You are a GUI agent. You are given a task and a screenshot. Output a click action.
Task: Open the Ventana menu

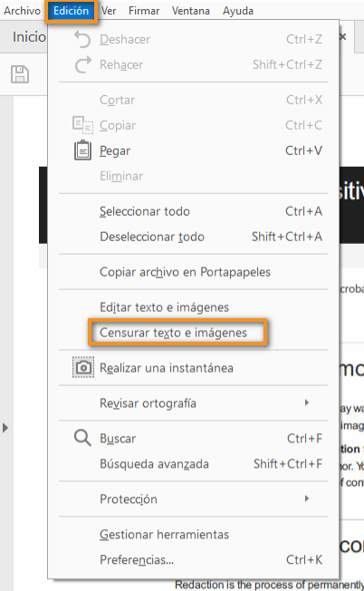pos(191,11)
